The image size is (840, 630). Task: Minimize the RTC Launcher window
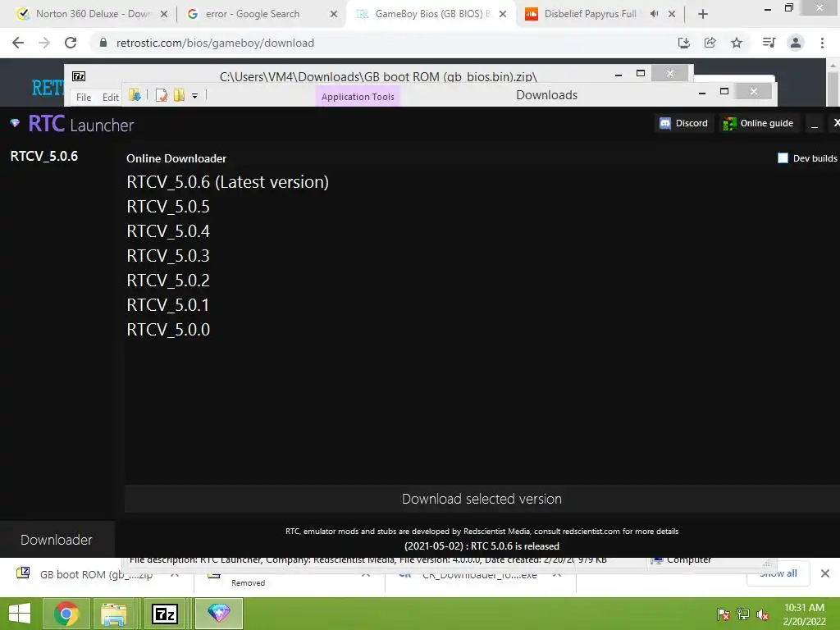coord(815,124)
